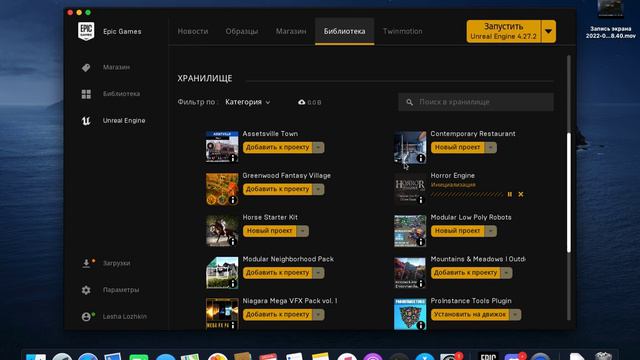
Task: Show info for Modular Neighborhood Pack
Action: coord(233,283)
